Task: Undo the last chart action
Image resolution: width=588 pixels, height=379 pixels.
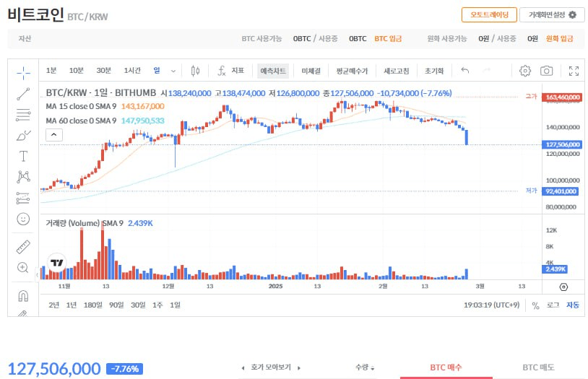Action: point(465,70)
